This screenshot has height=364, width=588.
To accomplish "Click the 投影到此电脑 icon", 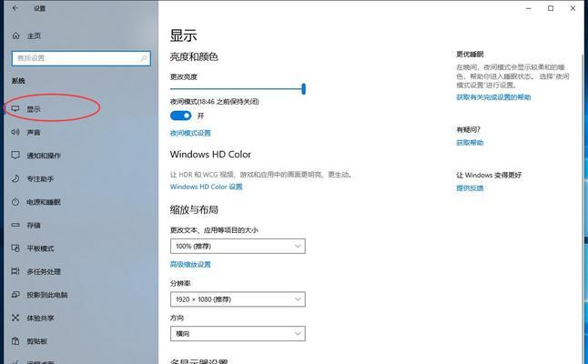I will click(15, 295).
